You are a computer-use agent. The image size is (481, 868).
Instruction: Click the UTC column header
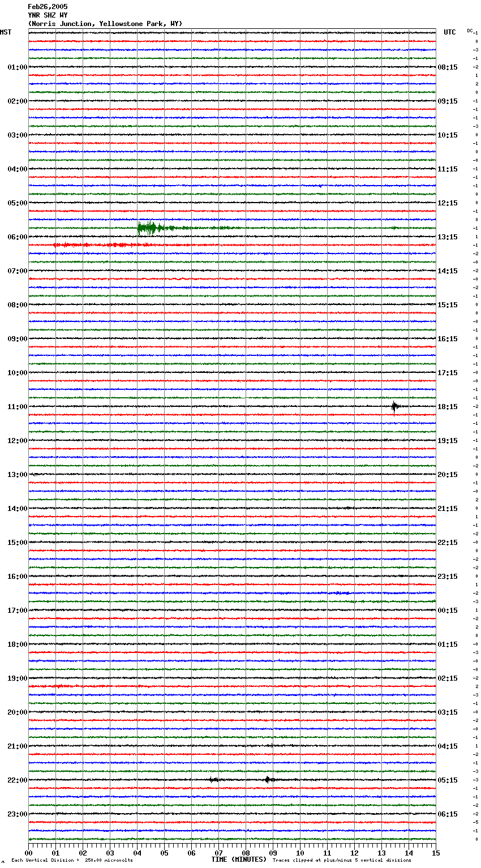[x=450, y=32]
